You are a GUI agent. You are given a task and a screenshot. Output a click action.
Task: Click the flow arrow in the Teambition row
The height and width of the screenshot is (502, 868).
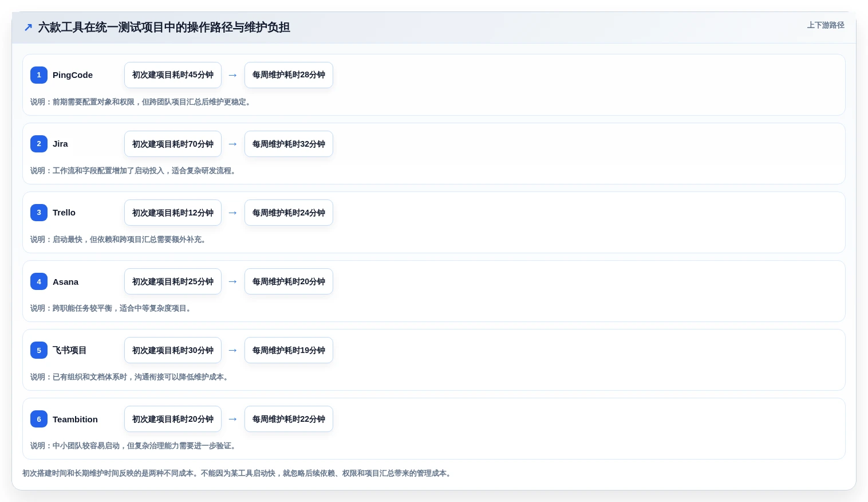pyautogui.click(x=233, y=419)
